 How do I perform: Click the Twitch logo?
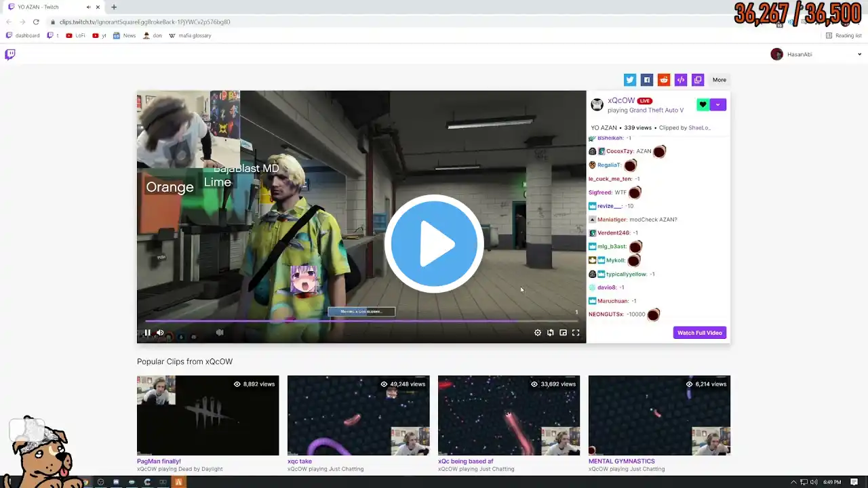pos(10,54)
